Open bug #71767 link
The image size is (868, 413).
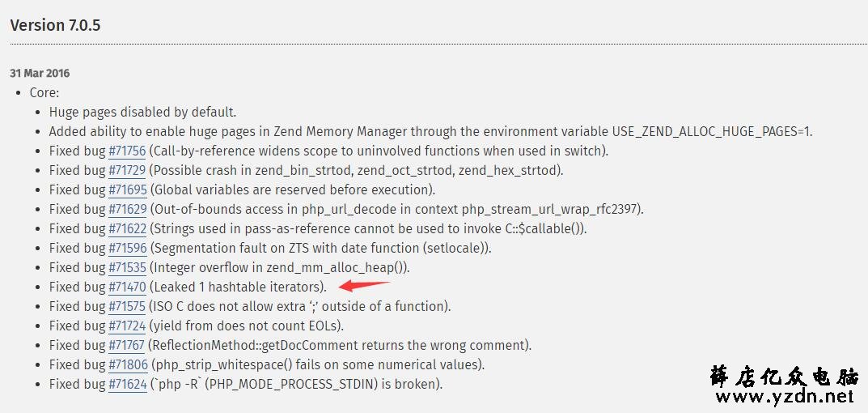[x=127, y=345]
